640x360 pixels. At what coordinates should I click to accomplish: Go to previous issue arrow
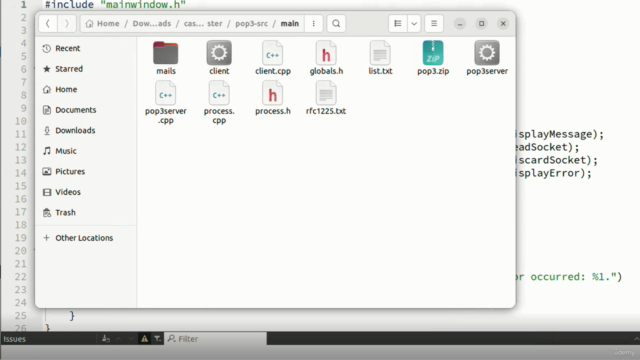(x=118, y=339)
